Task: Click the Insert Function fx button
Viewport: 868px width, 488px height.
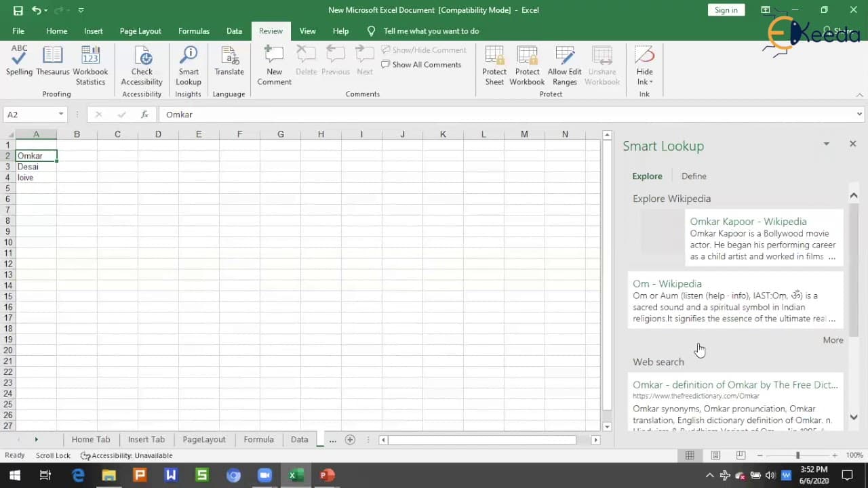Action: (144, 115)
